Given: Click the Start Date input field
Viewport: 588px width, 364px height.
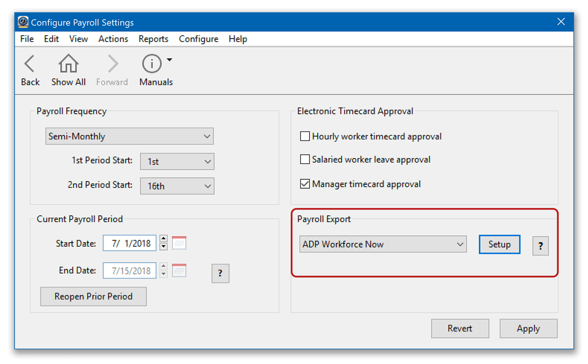Looking at the screenshot, I should click(x=130, y=243).
